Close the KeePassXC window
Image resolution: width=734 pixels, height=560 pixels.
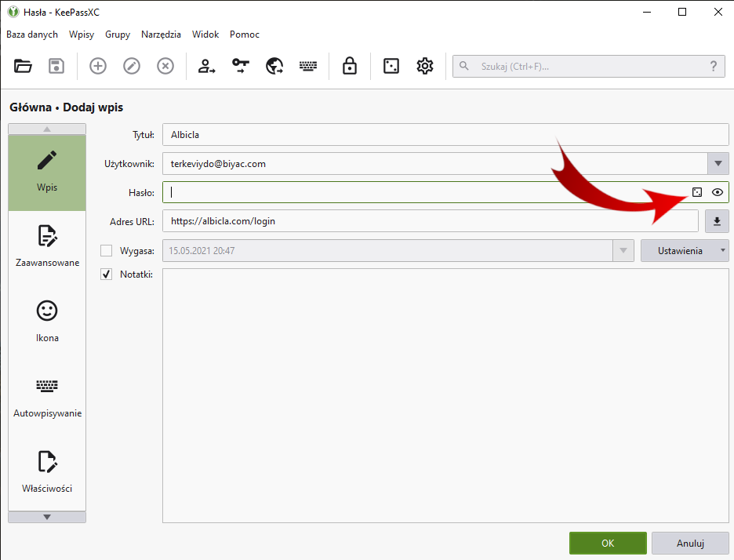[718, 12]
